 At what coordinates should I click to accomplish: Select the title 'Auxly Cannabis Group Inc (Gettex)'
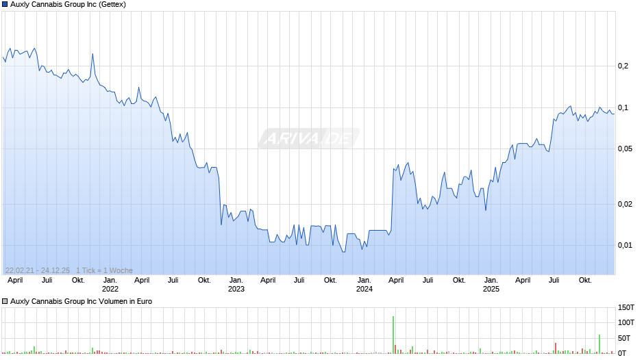69,5
